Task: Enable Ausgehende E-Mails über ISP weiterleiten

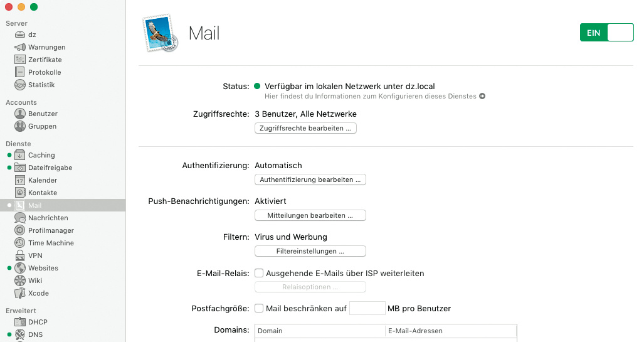Action: point(259,274)
